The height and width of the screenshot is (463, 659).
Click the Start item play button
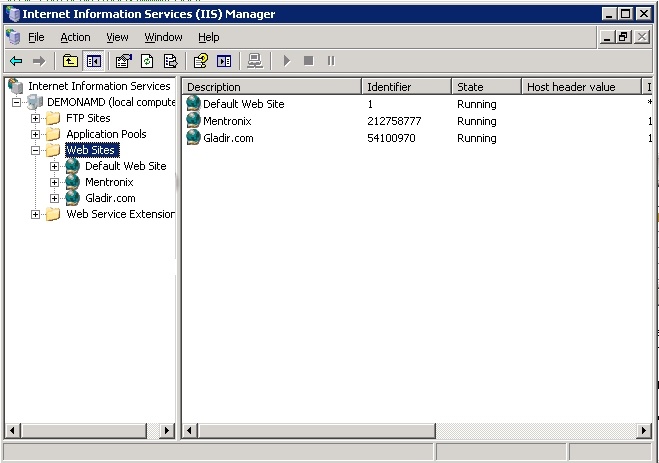(287, 61)
